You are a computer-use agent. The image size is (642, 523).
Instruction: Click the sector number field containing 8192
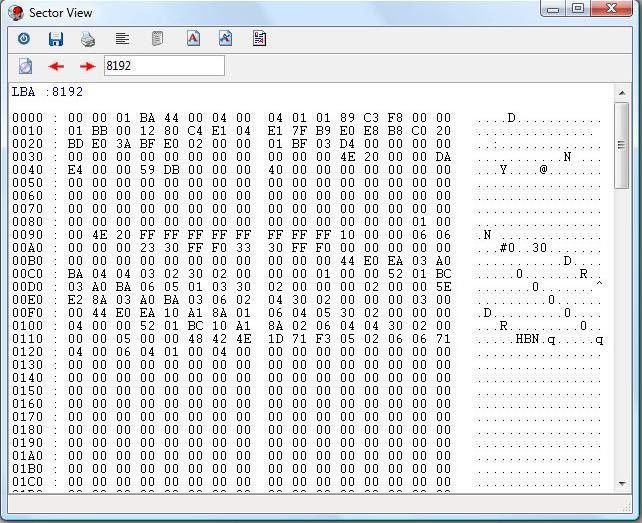(163, 66)
